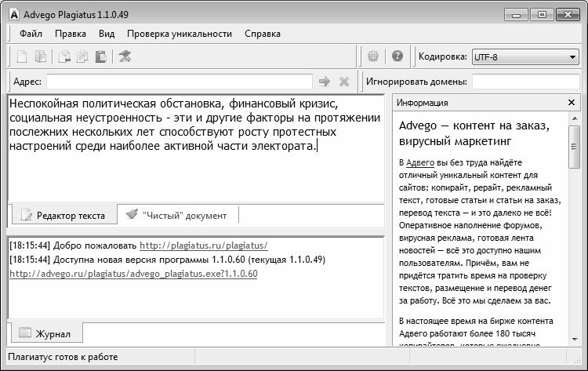
Task: Close the Информация panel
Action: pos(572,103)
